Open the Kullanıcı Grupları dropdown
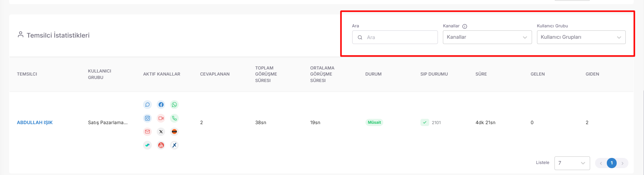Viewport: 644px width, 175px height. 581,37
